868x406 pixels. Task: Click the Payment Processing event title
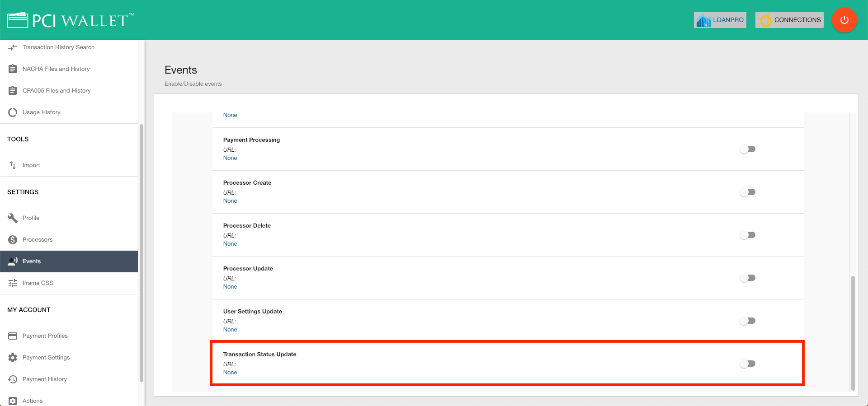251,140
